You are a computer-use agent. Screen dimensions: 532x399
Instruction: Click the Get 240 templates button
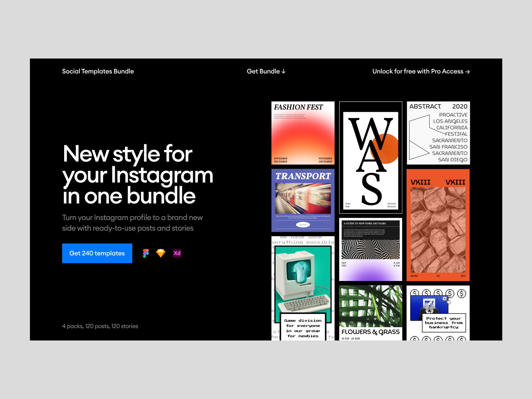[x=97, y=253]
